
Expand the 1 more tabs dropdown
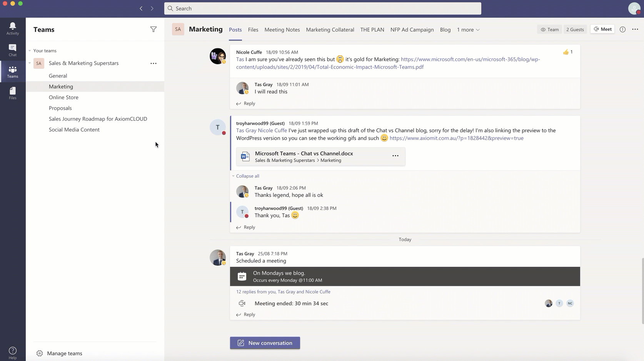click(468, 30)
